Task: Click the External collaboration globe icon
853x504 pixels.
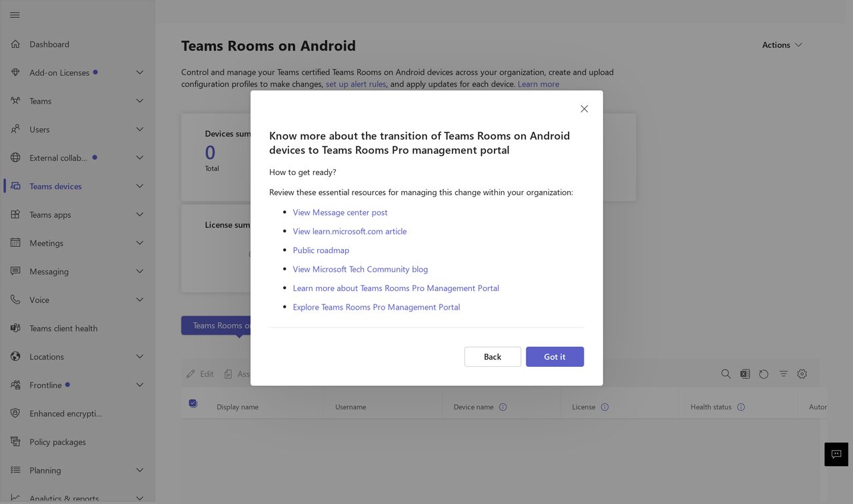Action: 15,158
